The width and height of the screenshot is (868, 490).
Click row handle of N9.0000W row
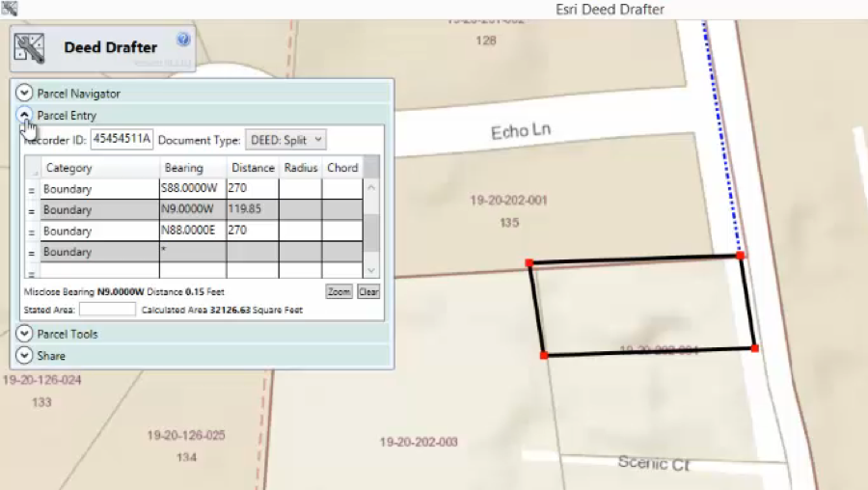pyautogui.click(x=32, y=210)
